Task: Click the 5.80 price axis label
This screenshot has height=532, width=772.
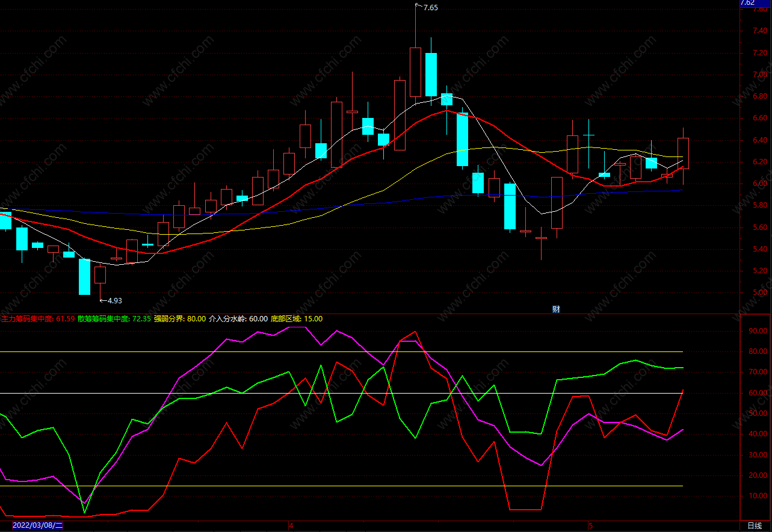Action: click(760, 206)
